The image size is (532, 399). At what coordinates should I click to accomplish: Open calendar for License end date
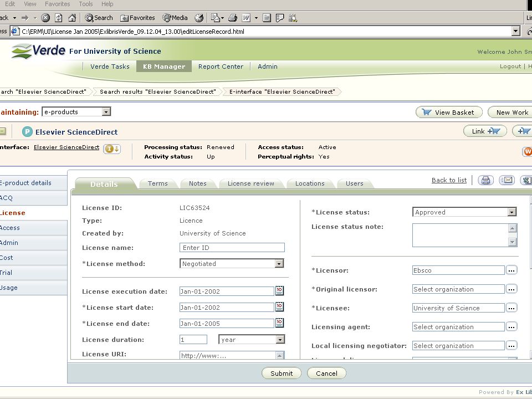[279, 323]
